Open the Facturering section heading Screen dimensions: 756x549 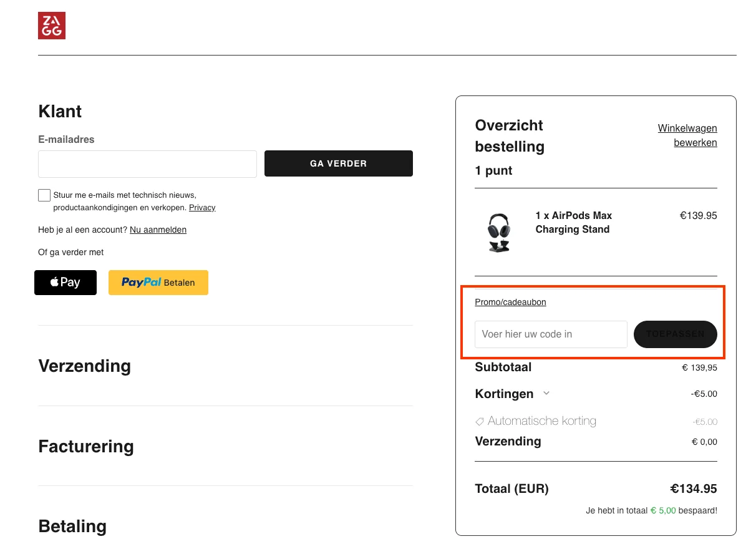86,446
